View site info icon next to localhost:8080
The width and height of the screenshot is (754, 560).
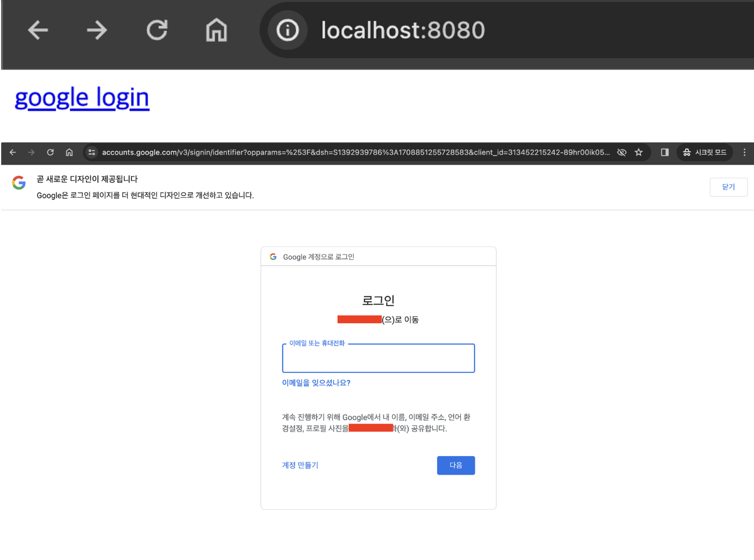(x=287, y=30)
